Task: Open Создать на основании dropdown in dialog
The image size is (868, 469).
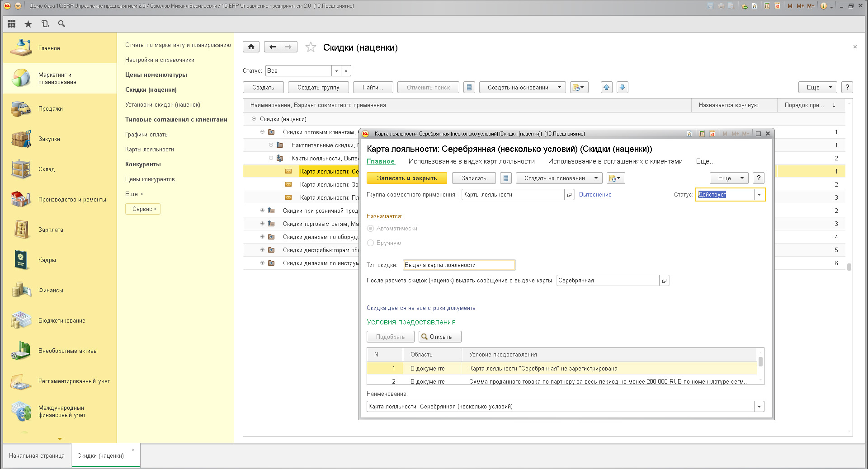Action: 559,178
